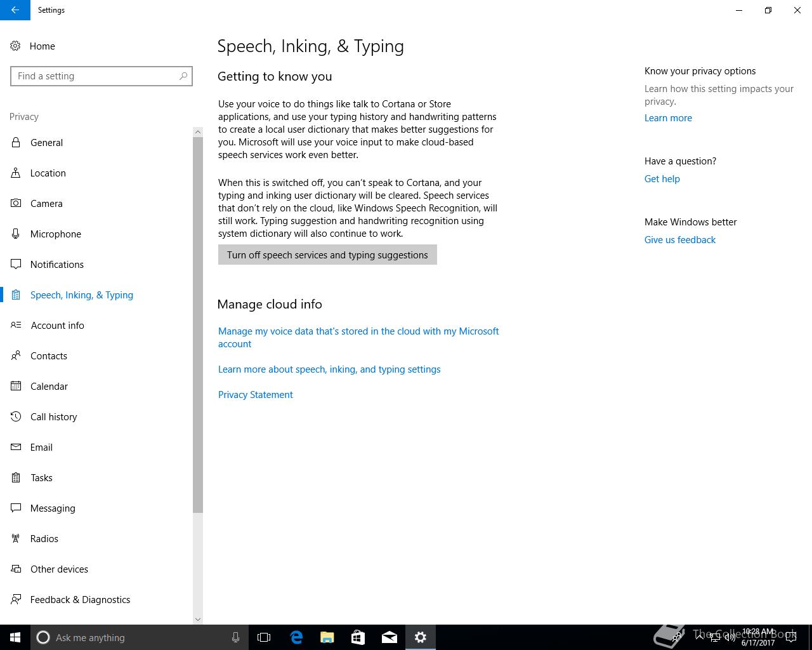The height and width of the screenshot is (650, 812).
Task: Click the Microphone icon in the sidebar
Action: 16,234
